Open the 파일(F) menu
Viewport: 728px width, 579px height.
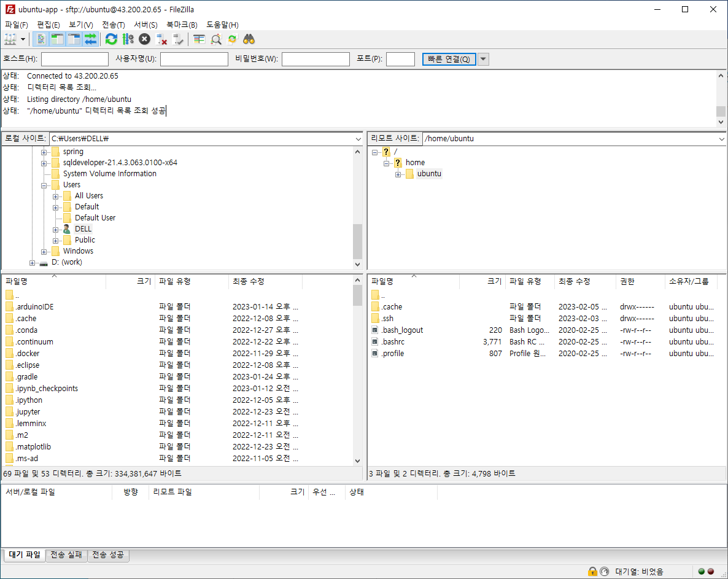pyautogui.click(x=16, y=25)
